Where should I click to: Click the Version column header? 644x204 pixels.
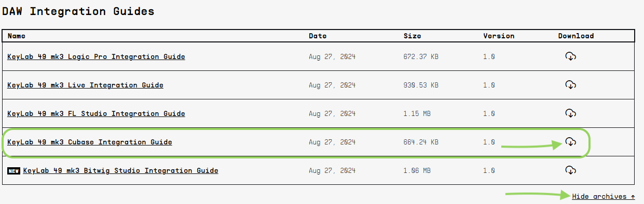coord(499,36)
